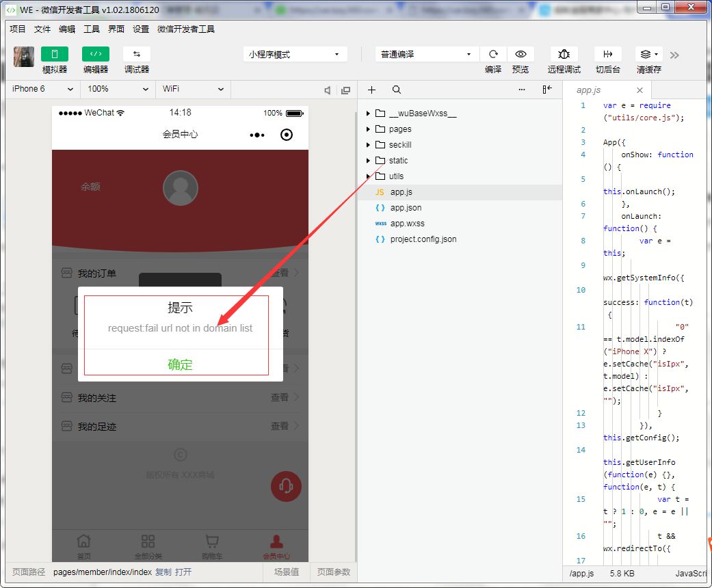Open the 100% zoom dropdown
This screenshot has height=588, width=712.
point(118,89)
